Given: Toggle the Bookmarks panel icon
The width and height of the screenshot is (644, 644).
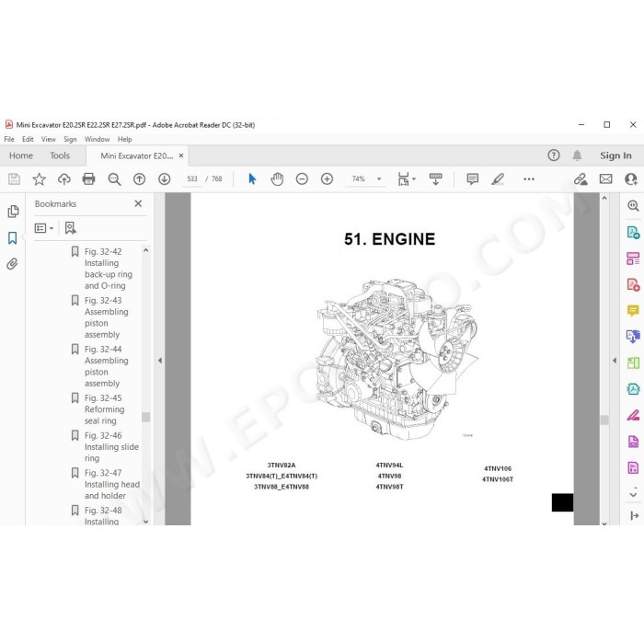Looking at the screenshot, I should (13, 237).
